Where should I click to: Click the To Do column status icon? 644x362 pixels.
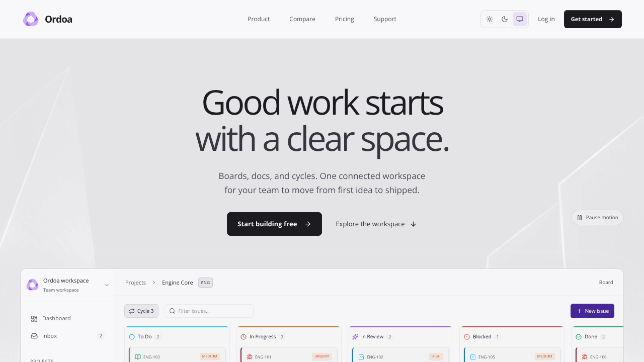(x=132, y=337)
